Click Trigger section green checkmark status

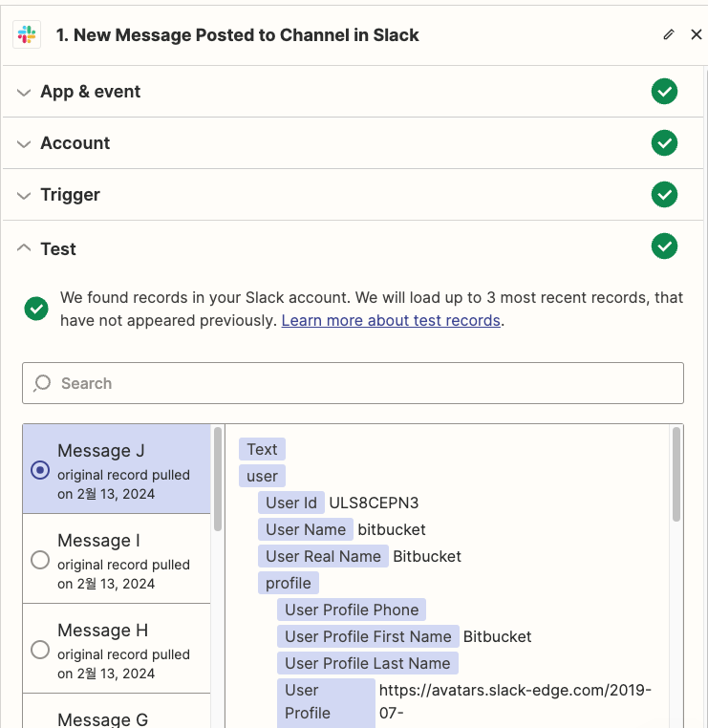664,195
